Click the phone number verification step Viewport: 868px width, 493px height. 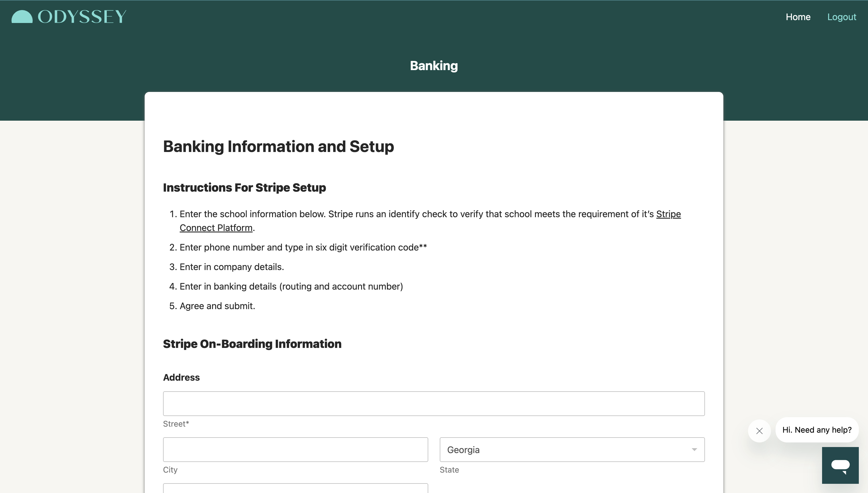[303, 248]
